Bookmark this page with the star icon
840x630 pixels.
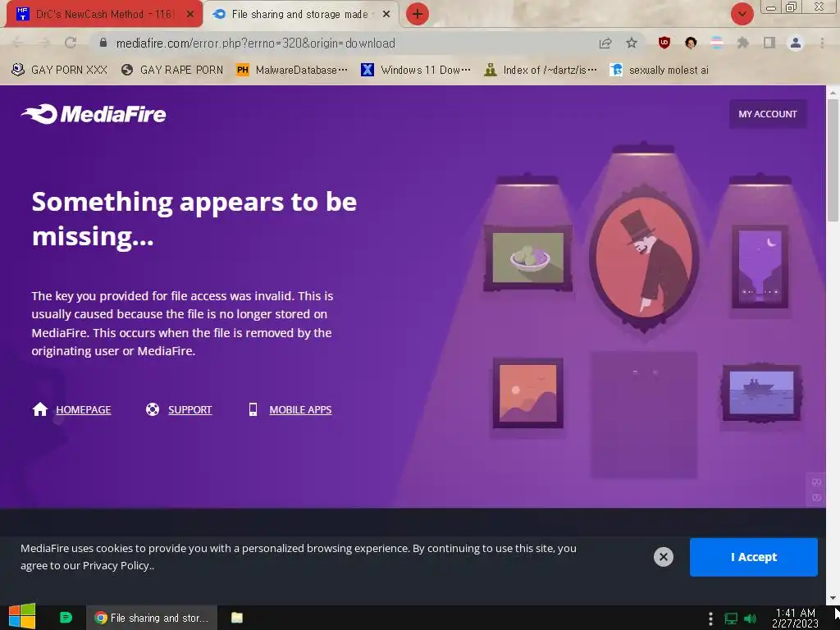[632, 43]
